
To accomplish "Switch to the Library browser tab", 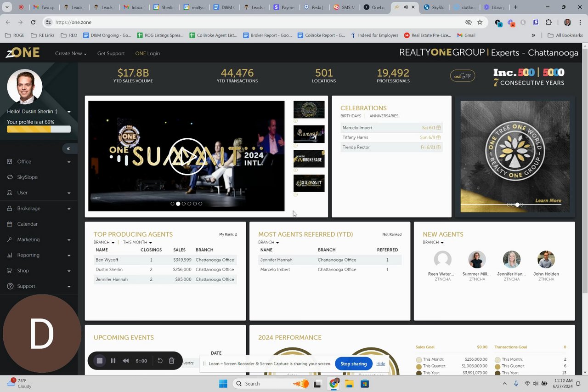I will [494, 7].
